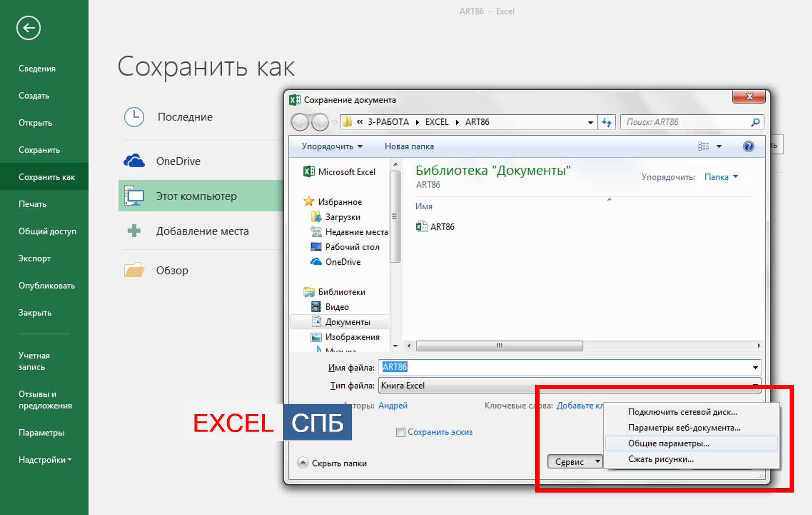Change the arrange-by Folder dropdown
The image size is (812, 515).
[x=721, y=177]
